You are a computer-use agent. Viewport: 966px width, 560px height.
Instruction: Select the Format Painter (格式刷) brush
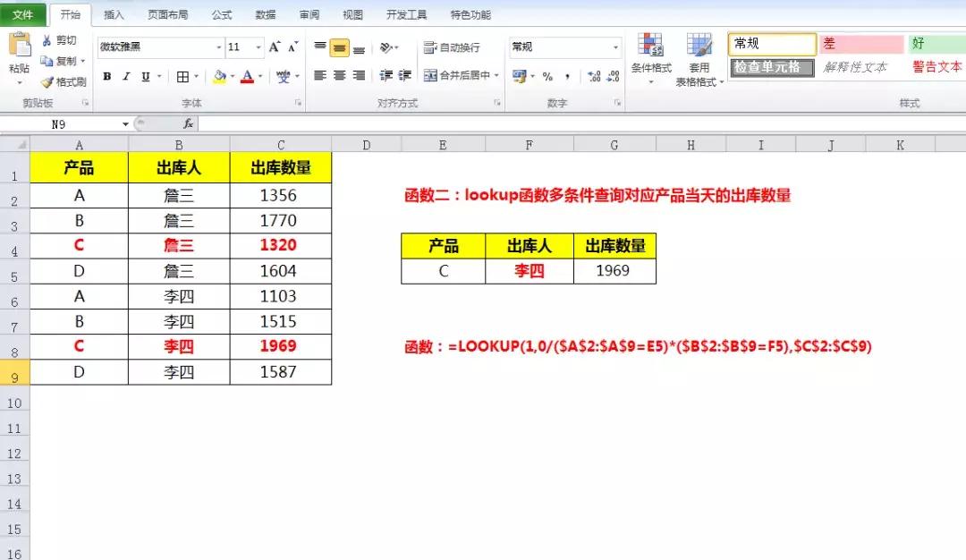(x=64, y=82)
